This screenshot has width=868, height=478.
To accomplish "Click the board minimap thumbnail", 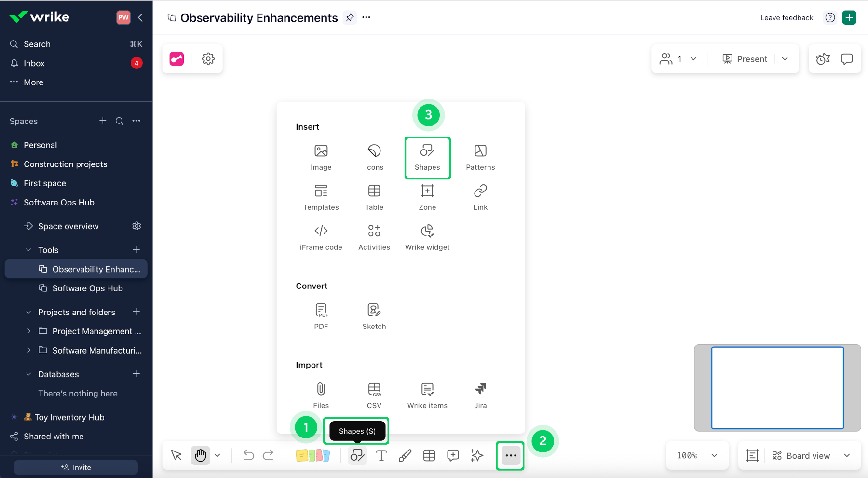I will pyautogui.click(x=777, y=388).
